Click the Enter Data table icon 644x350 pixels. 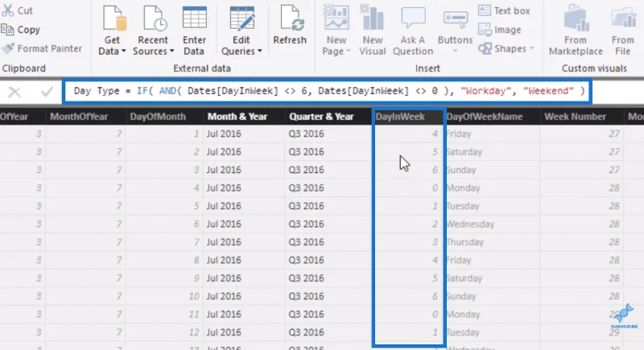coord(194,19)
